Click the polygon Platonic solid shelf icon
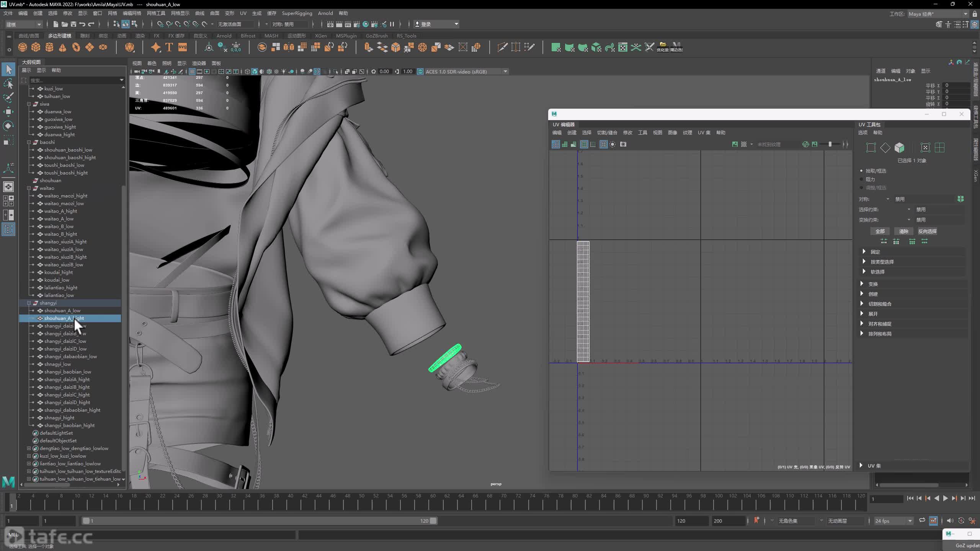This screenshot has height=551, width=980. click(x=130, y=47)
